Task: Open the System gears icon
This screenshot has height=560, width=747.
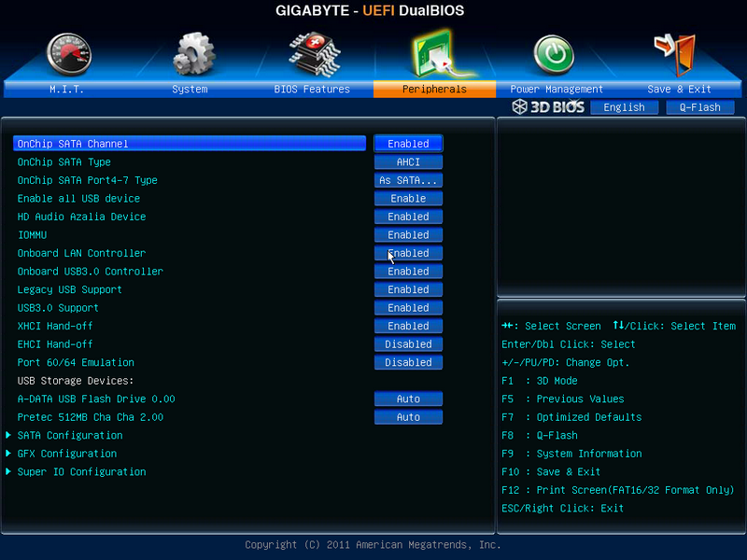Action: pyautogui.click(x=193, y=54)
